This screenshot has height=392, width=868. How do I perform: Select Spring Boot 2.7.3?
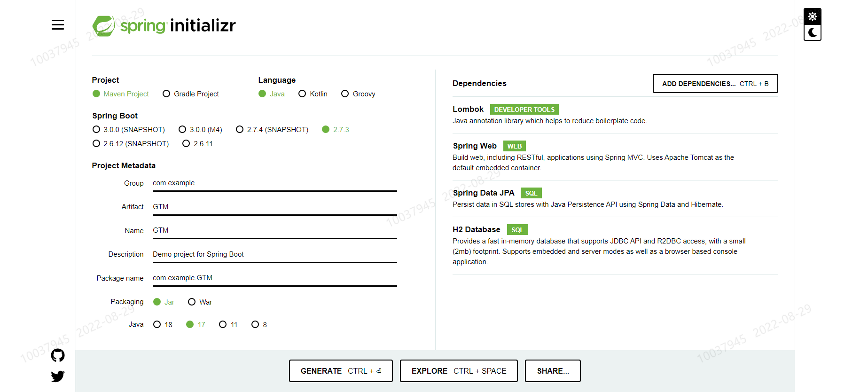(336, 130)
